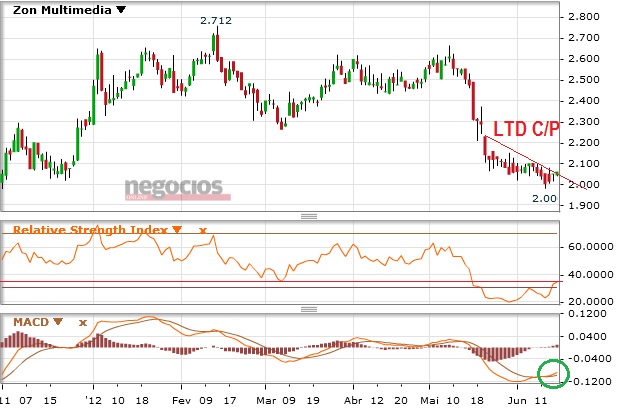Click the Mar date axis label
This screenshot has width=621, height=409.
(x=266, y=400)
